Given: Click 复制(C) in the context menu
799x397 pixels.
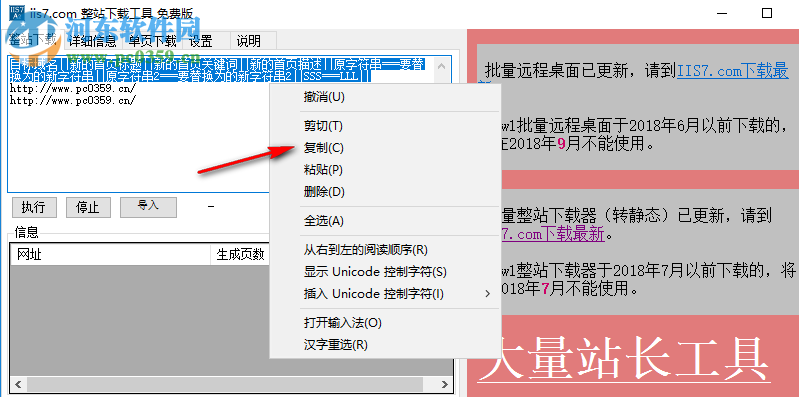Looking at the screenshot, I should click(385, 148).
